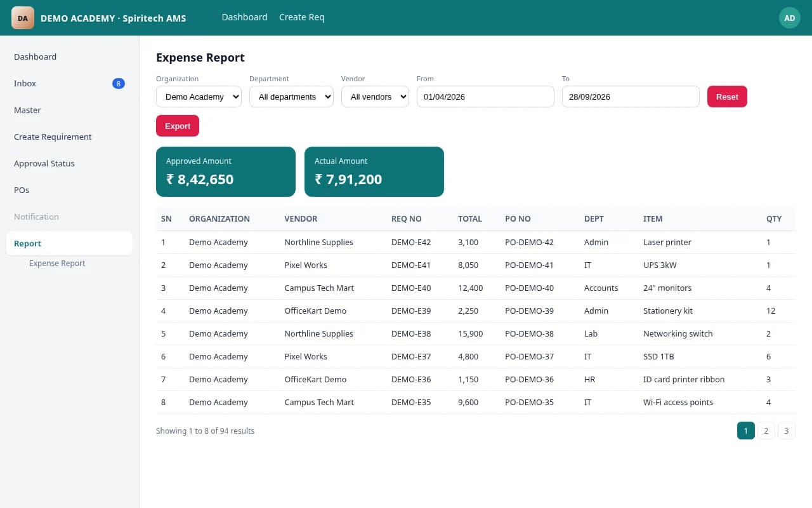The image size is (812, 508).
Task: Open Create Requirement in the sidebar
Action: [69, 137]
